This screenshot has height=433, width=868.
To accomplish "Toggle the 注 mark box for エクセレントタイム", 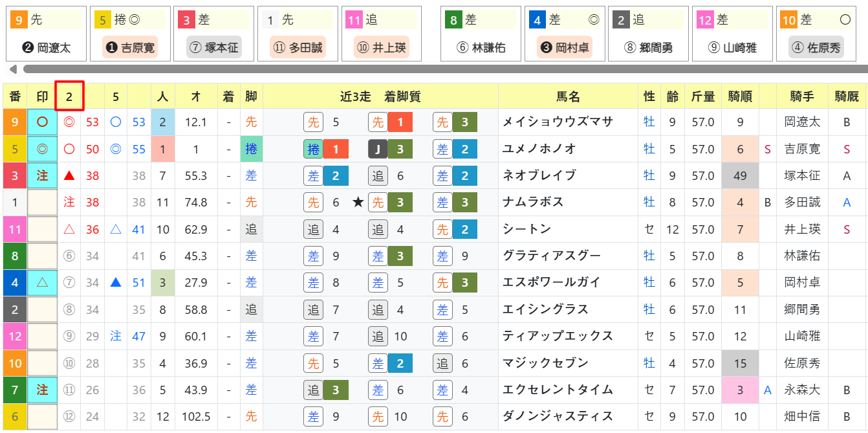I will click(42, 390).
